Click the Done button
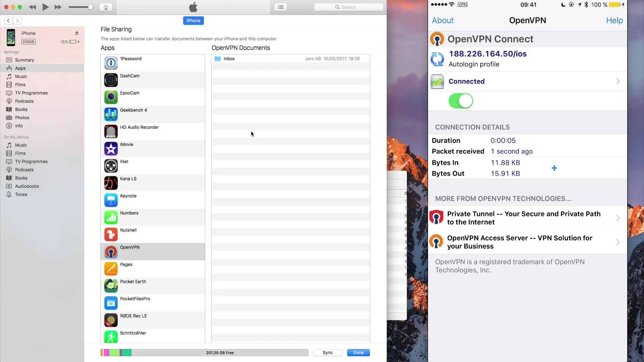 point(358,353)
